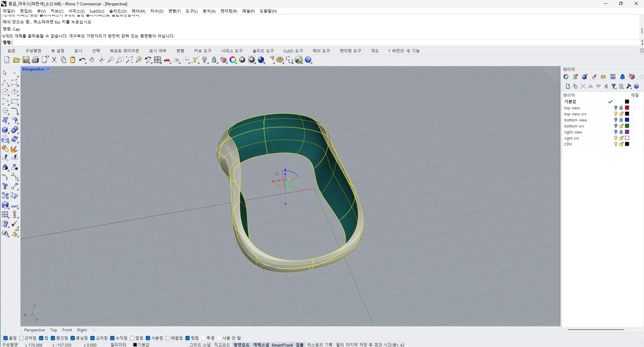Change the purple color swatch of right view layer
Image resolution: width=644 pixels, height=347 pixels.
(627, 132)
